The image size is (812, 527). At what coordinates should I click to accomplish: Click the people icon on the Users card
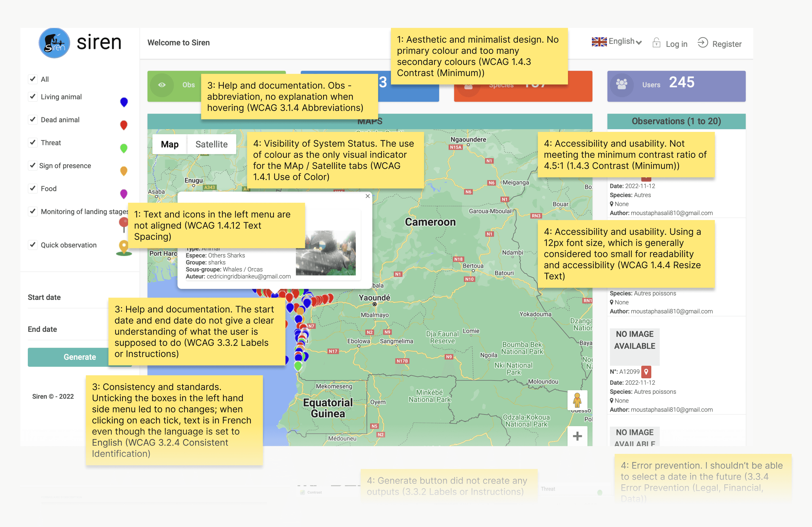click(622, 84)
